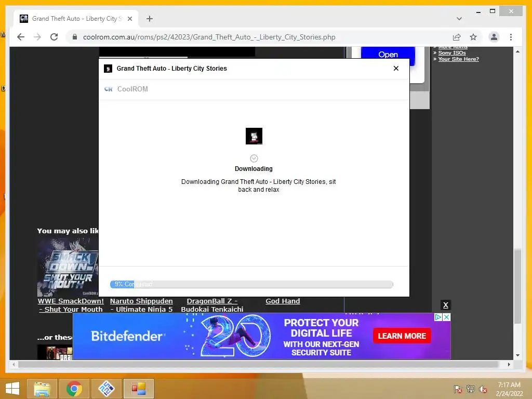Click the horizontal scrollbar right arrow
The image size is (532, 399).
[x=509, y=364]
